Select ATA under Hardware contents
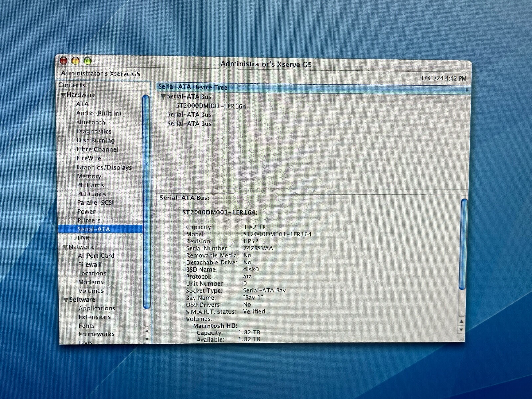 point(82,104)
